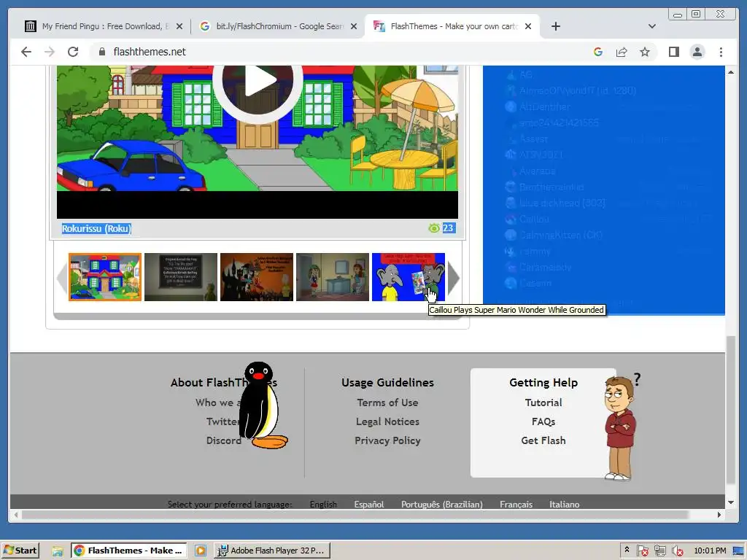
Task: Open the Who we are link
Action: pyautogui.click(x=218, y=402)
